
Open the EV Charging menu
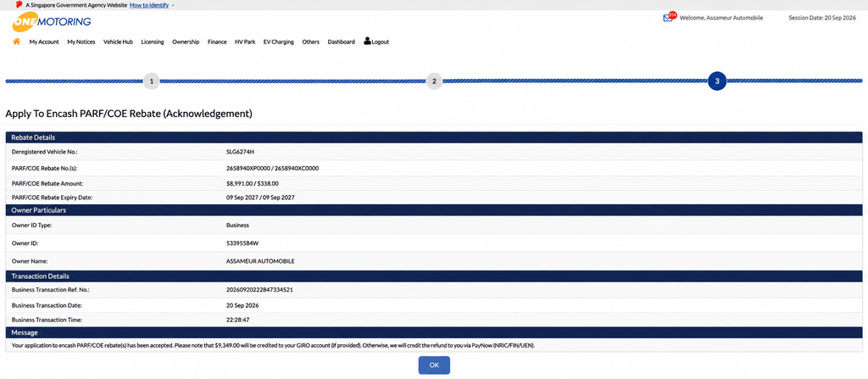click(x=278, y=42)
